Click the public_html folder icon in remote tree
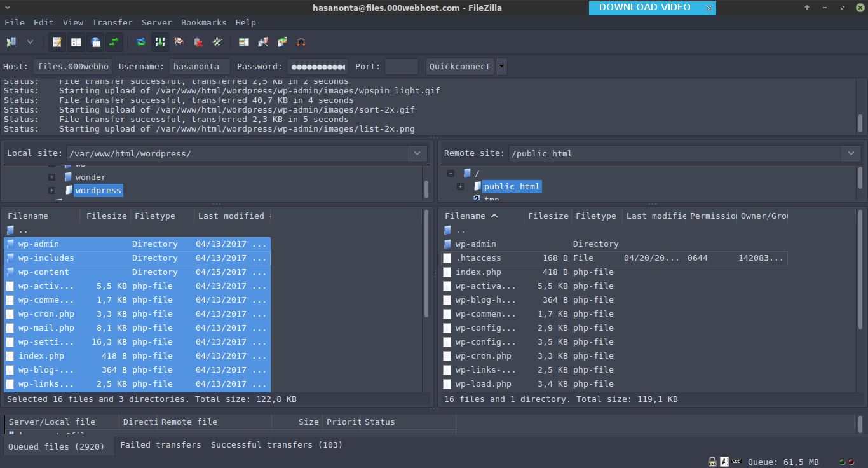The width and height of the screenshot is (868, 468). pyautogui.click(x=477, y=186)
